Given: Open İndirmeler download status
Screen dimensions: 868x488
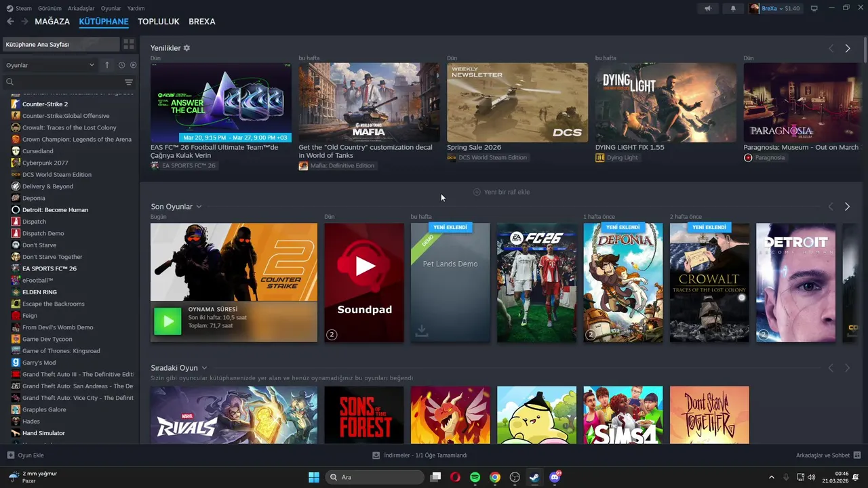Looking at the screenshot, I should (420, 455).
